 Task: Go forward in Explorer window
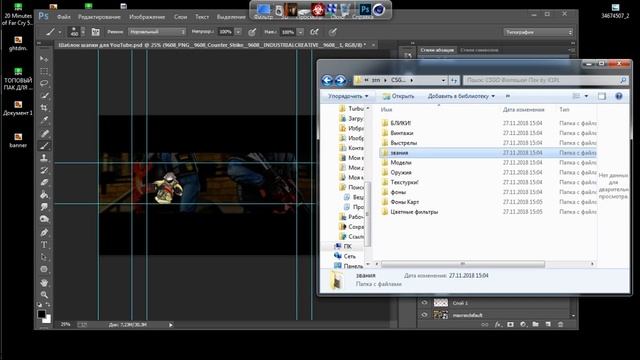340,80
